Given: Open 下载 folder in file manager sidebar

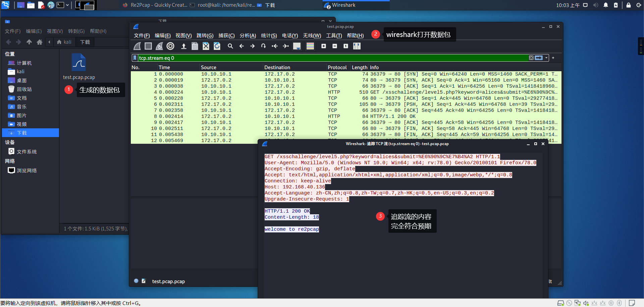Looking at the screenshot, I should point(31,133).
